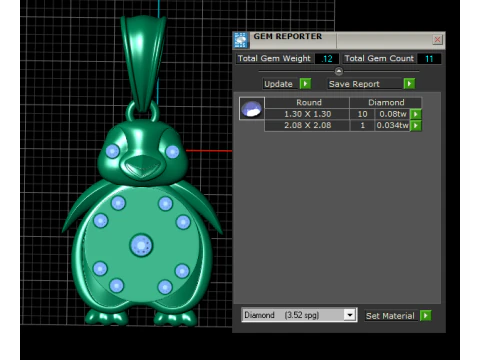
Task: Select the round gem thumbnail
Action: tap(252, 108)
